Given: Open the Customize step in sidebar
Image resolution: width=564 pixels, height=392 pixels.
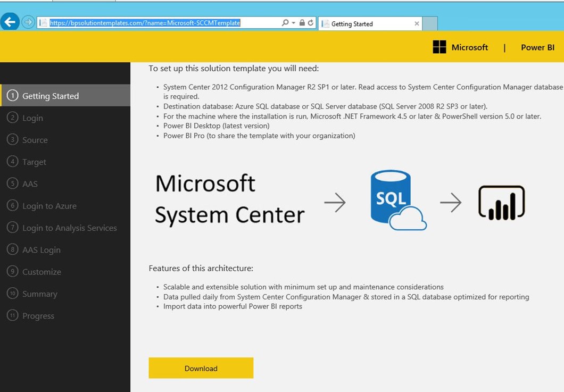Looking at the screenshot, I should tap(65, 271).
